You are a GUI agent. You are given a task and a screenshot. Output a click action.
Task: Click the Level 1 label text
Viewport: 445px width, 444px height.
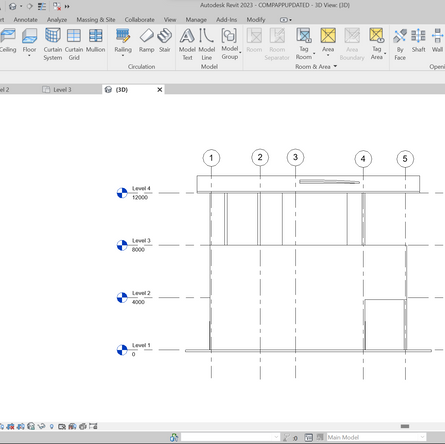pos(141,345)
